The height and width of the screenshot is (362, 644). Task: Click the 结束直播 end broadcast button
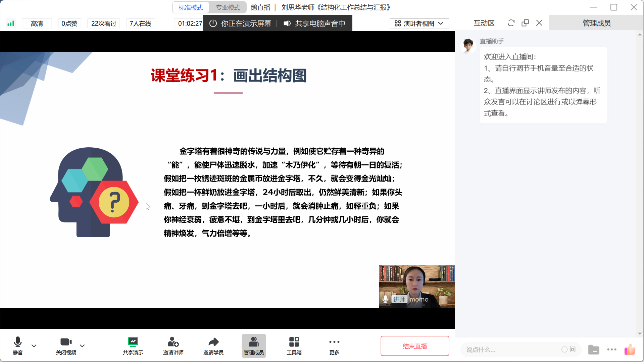point(415,346)
